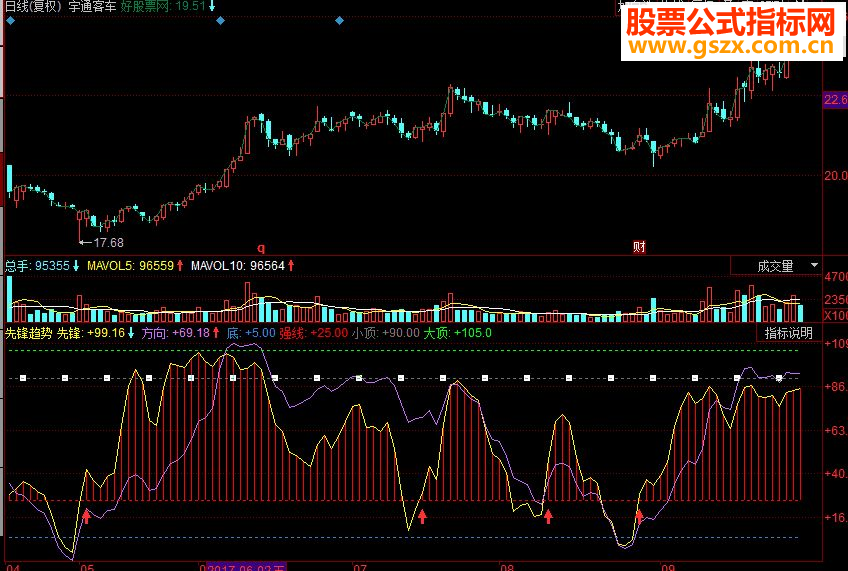
Task: Click the highlighted 2017 date marker on timeline
Action: click(x=246, y=567)
